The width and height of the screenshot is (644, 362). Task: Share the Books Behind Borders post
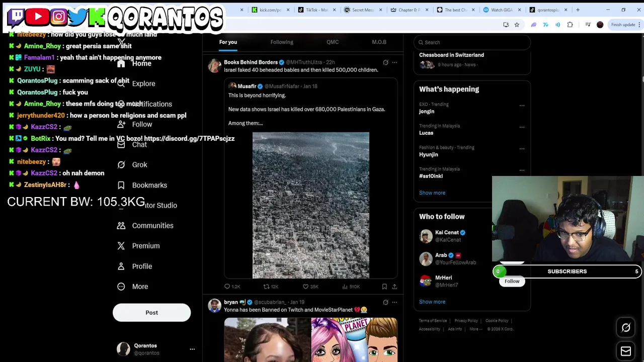(394, 287)
